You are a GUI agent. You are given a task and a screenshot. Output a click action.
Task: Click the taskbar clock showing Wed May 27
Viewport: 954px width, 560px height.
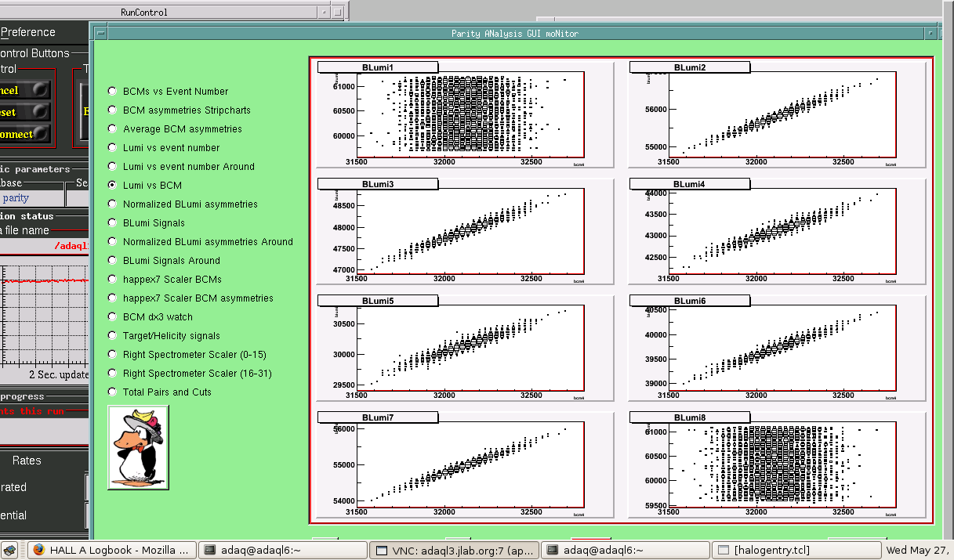[917, 550]
